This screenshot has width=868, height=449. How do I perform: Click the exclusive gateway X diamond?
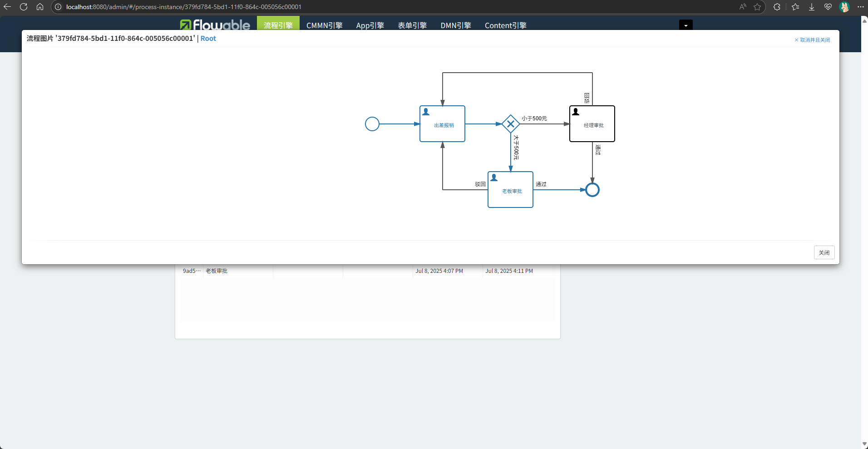click(x=511, y=124)
